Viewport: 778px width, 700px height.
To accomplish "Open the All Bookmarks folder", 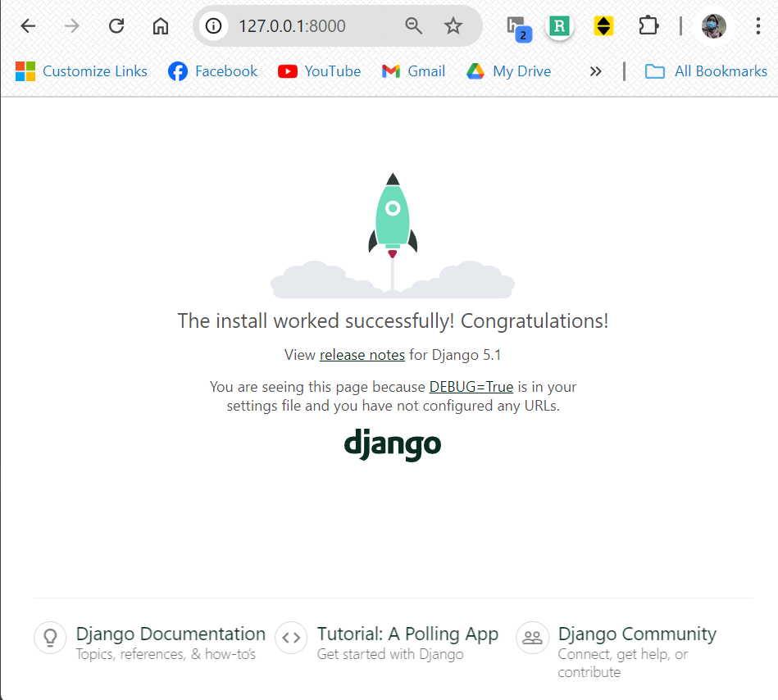I will point(706,71).
